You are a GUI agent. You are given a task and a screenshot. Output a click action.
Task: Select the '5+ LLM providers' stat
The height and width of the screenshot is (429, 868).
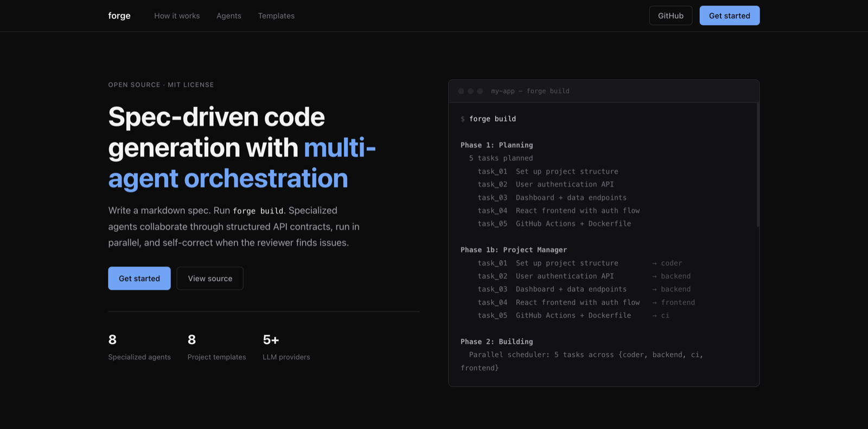(x=286, y=348)
